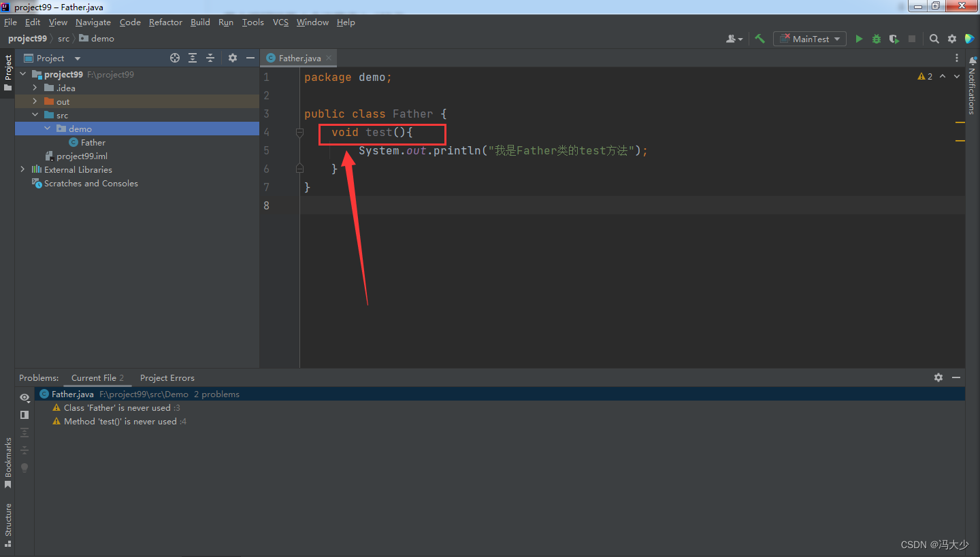Click Expand All in Project panel
This screenshot has width=980, height=557.
tap(193, 58)
